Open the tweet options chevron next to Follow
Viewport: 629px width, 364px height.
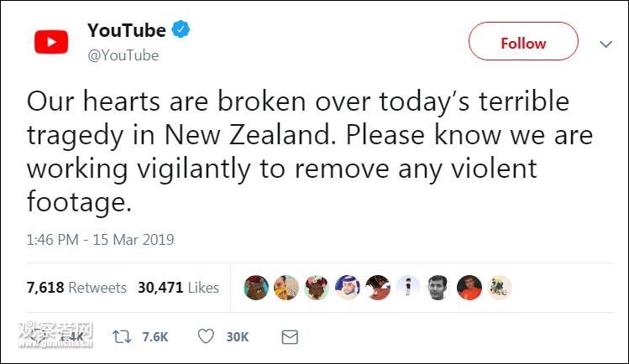tap(605, 44)
